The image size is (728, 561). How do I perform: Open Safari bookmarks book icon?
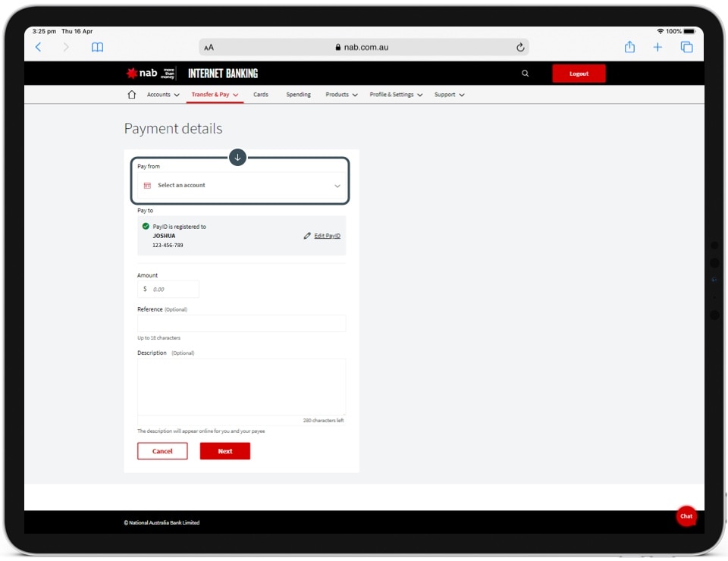coord(97,47)
